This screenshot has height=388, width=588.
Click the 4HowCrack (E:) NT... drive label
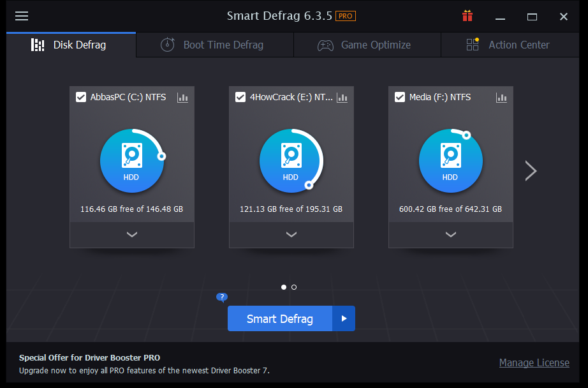291,97
